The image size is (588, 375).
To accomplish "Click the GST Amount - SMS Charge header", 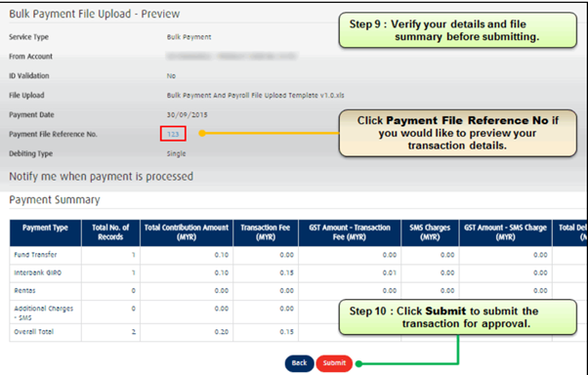I will (x=505, y=232).
